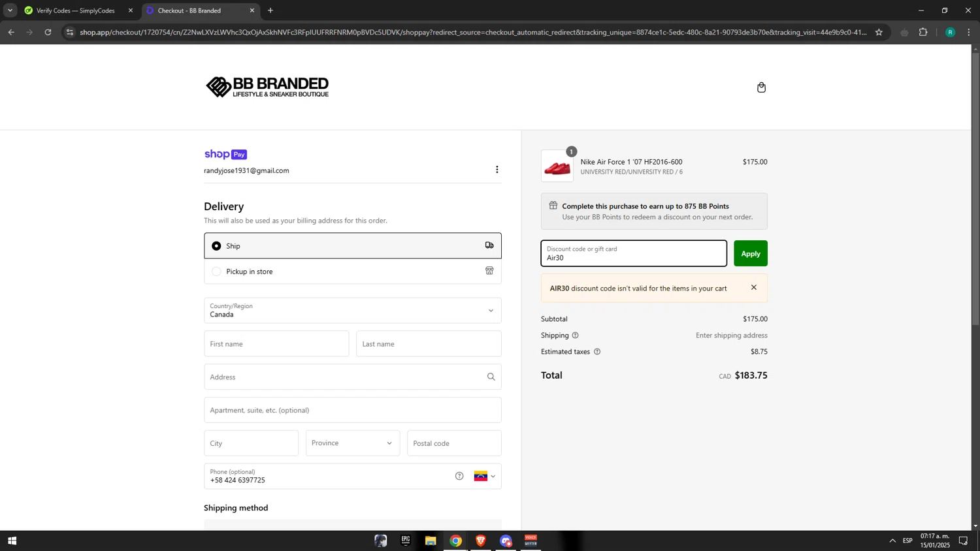Close the Verify Codes tab
Screen dimensions: 980x551
(130, 10)
